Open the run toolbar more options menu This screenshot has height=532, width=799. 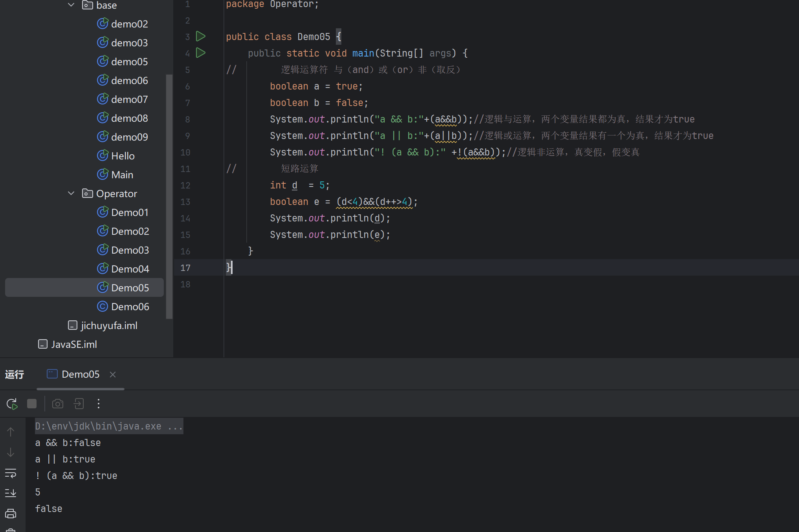tap(99, 404)
